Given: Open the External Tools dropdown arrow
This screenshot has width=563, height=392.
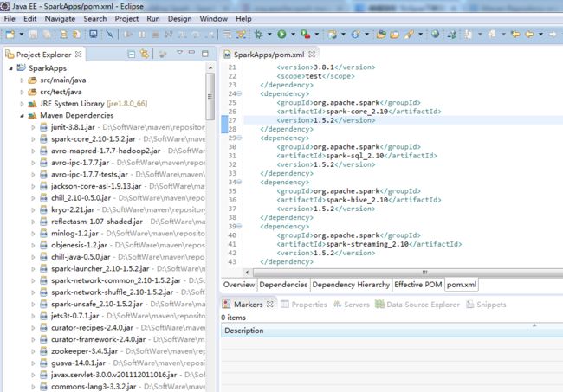Looking at the screenshot, I should tap(317, 35).
